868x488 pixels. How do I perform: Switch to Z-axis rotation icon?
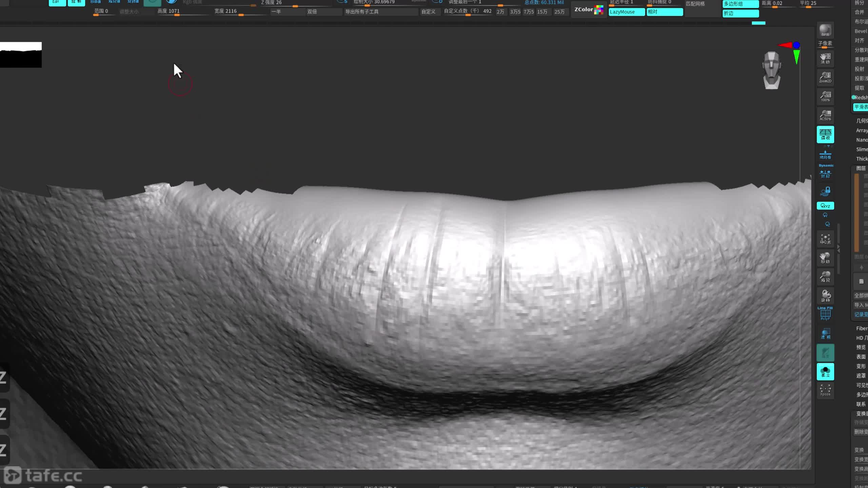[827, 224]
